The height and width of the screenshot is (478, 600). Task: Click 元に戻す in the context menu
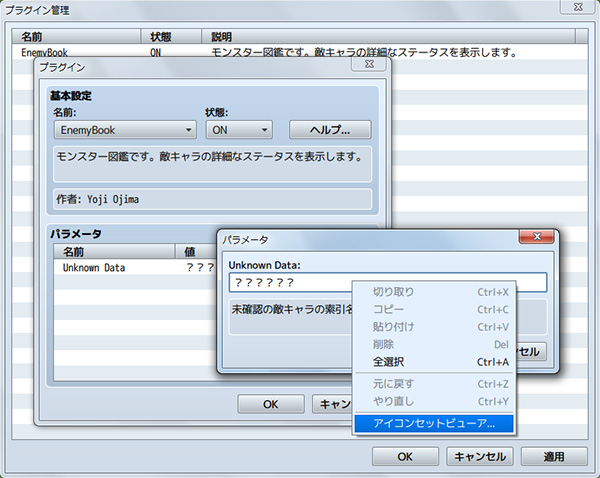434,383
